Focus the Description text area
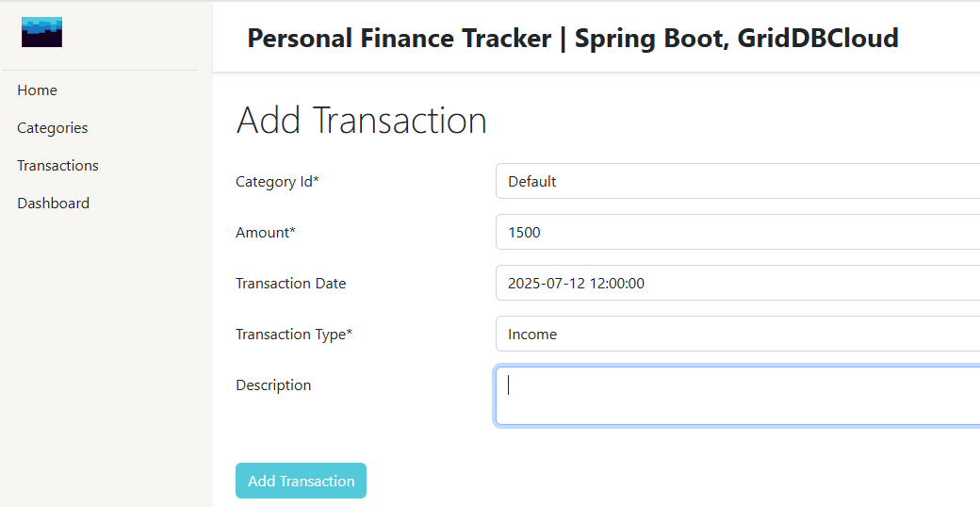The image size is (980, 507). tap(737, 397)
